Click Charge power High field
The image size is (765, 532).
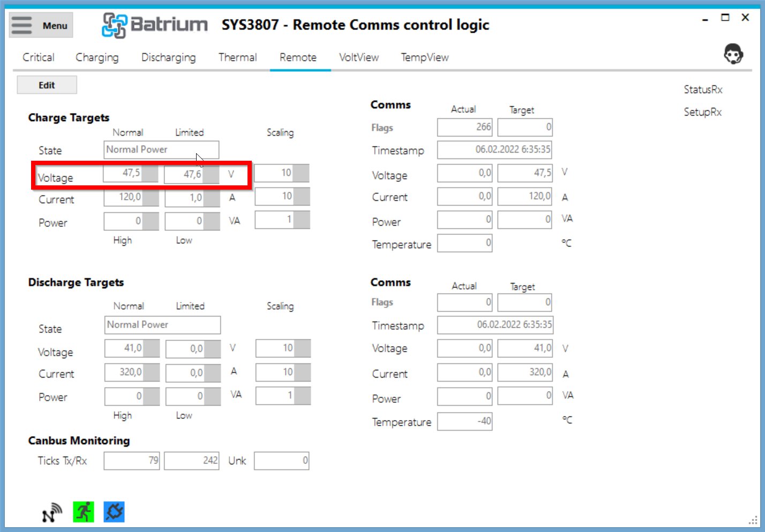click(131, 221)
